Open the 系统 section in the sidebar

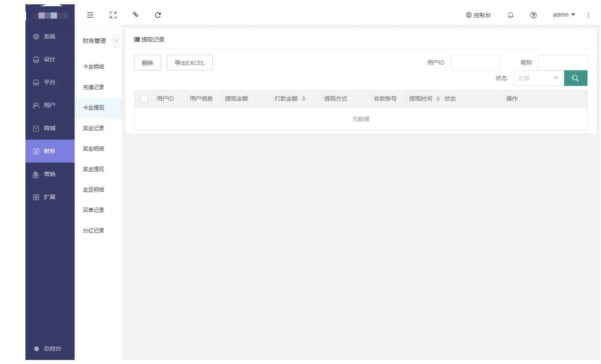click(50, 37)
